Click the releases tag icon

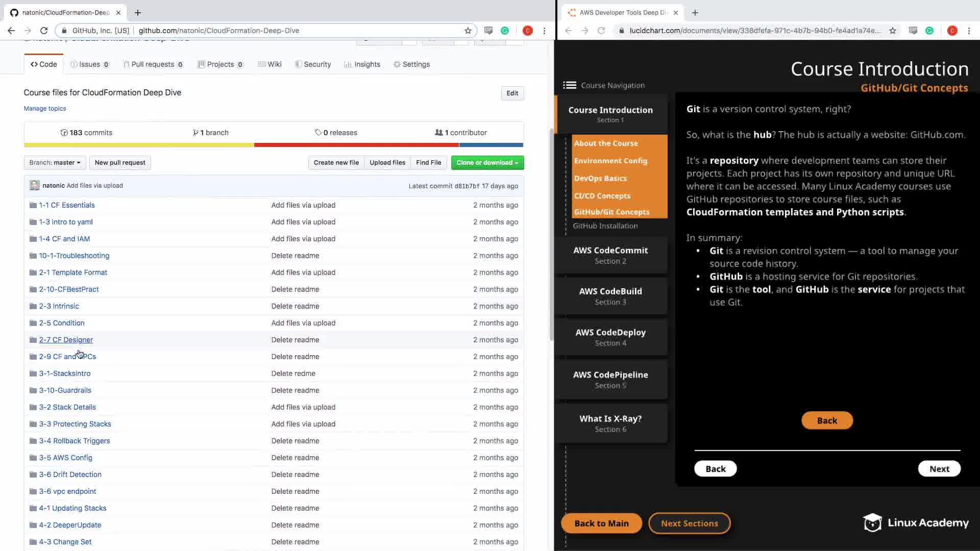point(318,133)
